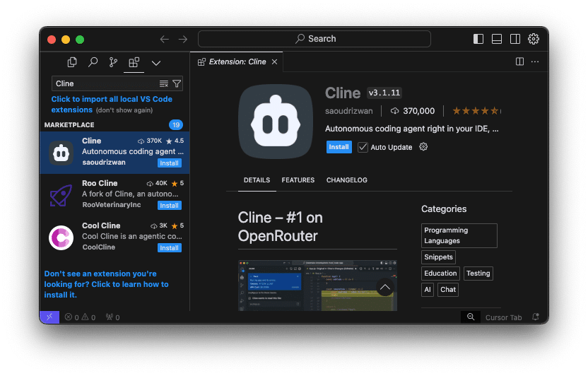Click the Cline demo screenshot image
588x376 pixels.
[x=317, y=286]
